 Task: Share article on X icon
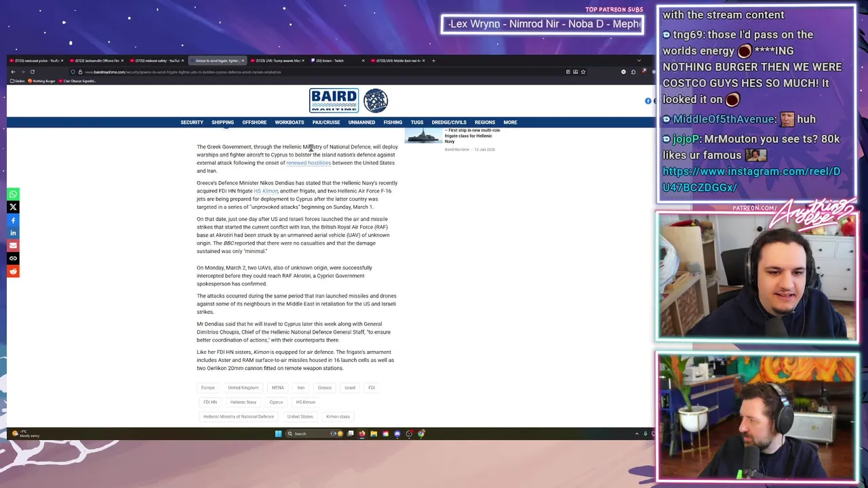coord(13,207)
